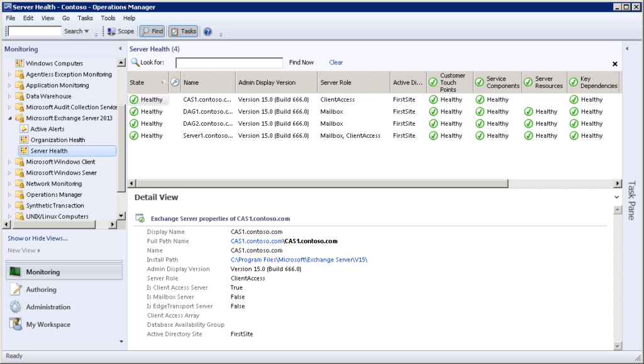Viewport: 644px width, 364px height.
Task: Open My Workspace pane
Action: tap(48, 325)
